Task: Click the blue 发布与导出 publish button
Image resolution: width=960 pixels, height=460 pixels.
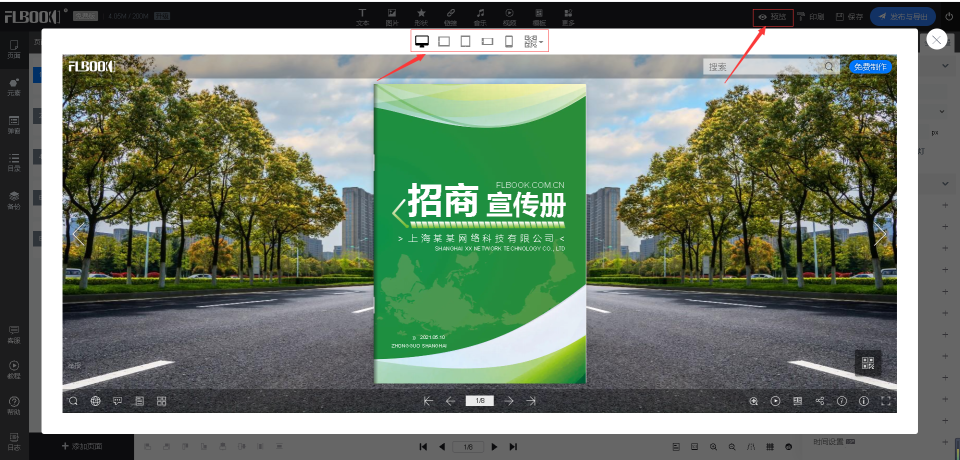Action: 903,17
